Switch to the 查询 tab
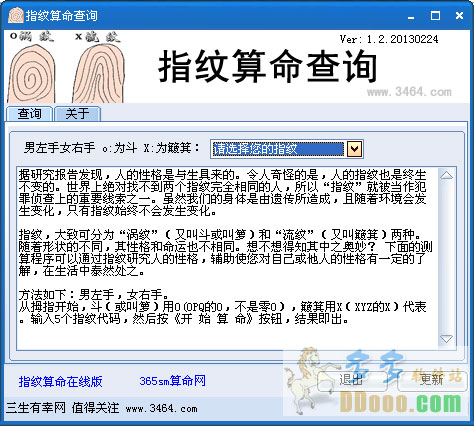The height and width of the screenshot is (426, 474). click(x=29, y=114)
